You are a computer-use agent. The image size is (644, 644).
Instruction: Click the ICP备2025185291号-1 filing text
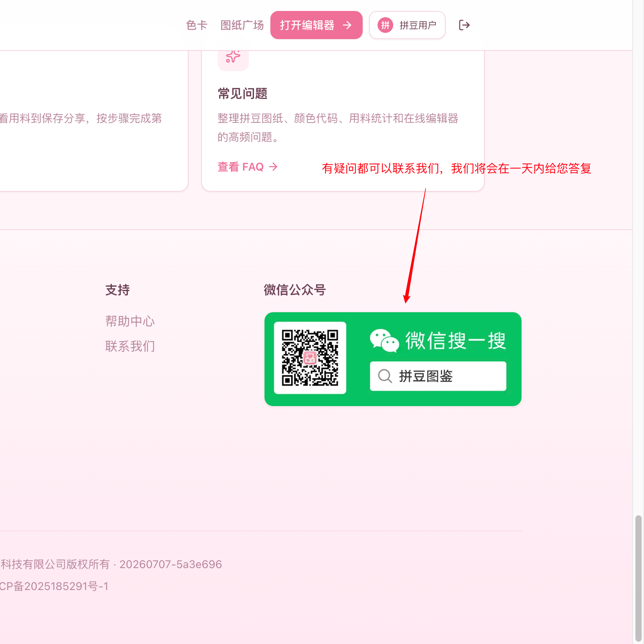click(54, 586)
